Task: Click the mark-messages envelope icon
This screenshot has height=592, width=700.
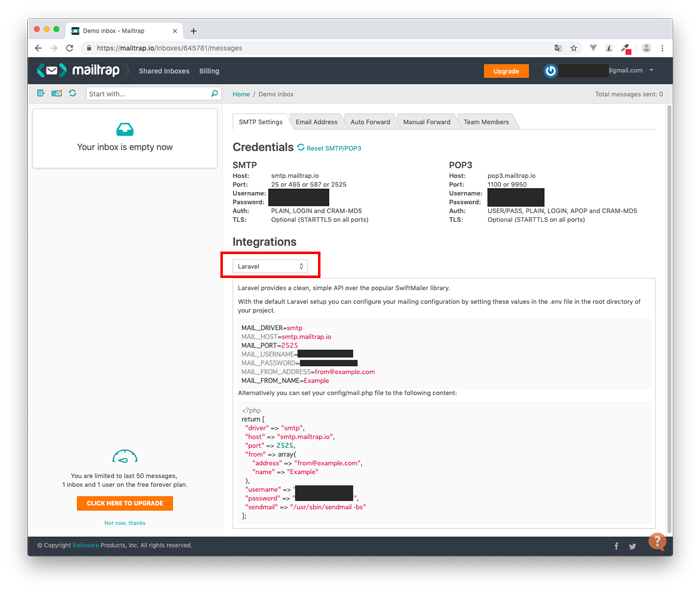Action: pyautogui.click(x=57, y=93)
